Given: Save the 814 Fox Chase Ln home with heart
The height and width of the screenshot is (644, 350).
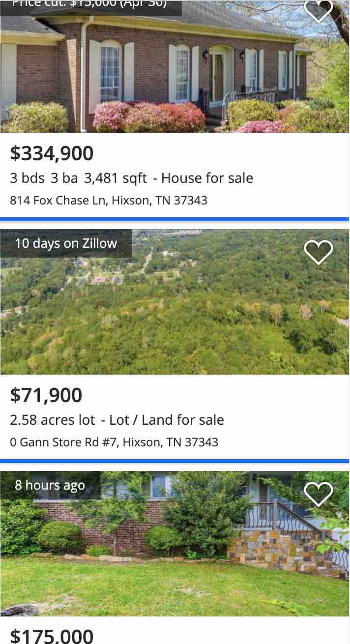Looking at the screenshot, I should [319, 11].
